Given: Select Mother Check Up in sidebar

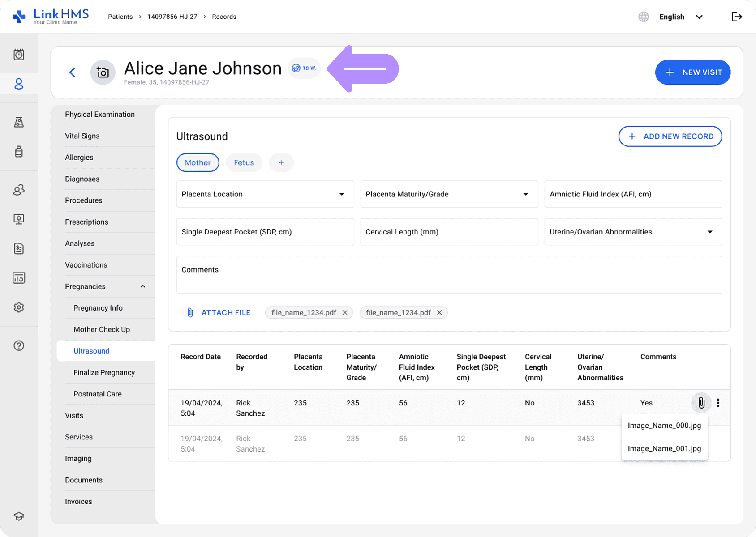Looking at the screenshot, I should pyautogui.click(x=102, y=329).
